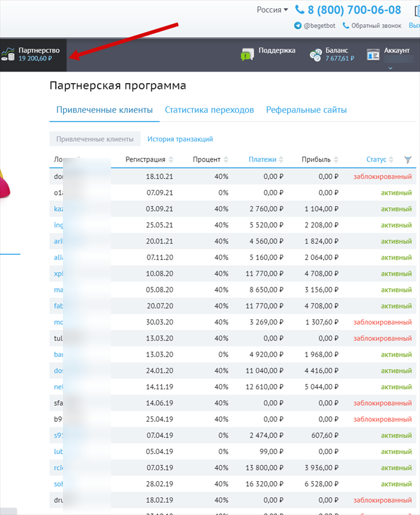Click payment cell 4 920,00 ₽
The width and height of the screenshot is (420, 515).
pos(266,355)
